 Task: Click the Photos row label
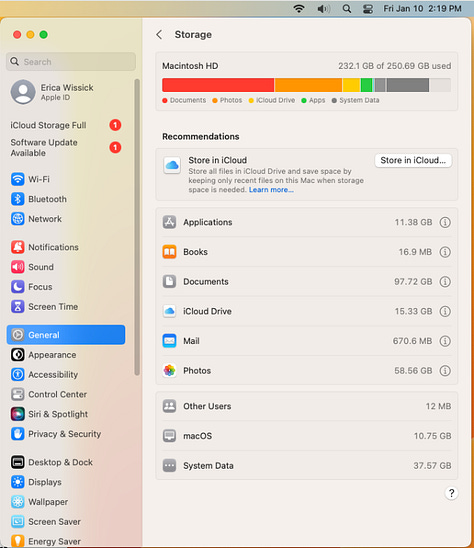(x=197, y=371)
